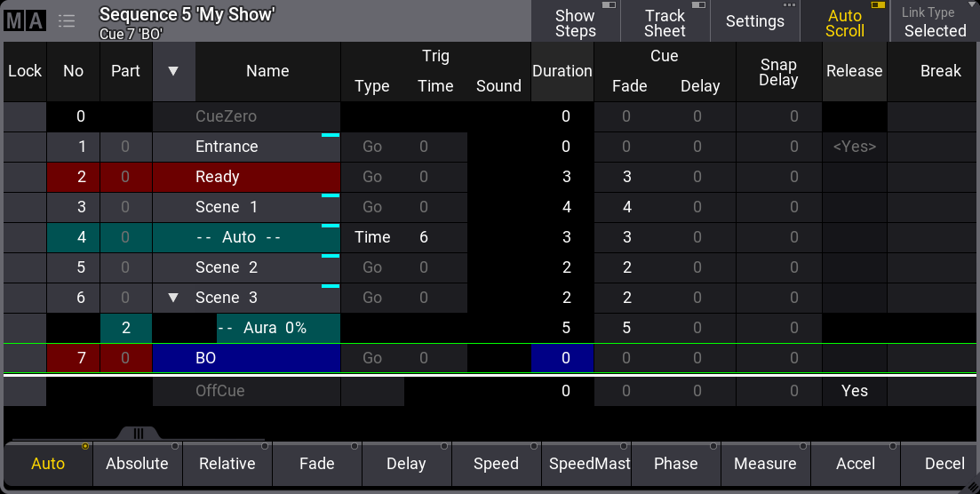980x494 pixels.
Task: Toggle Show Steps button
Action: [575, 22]
